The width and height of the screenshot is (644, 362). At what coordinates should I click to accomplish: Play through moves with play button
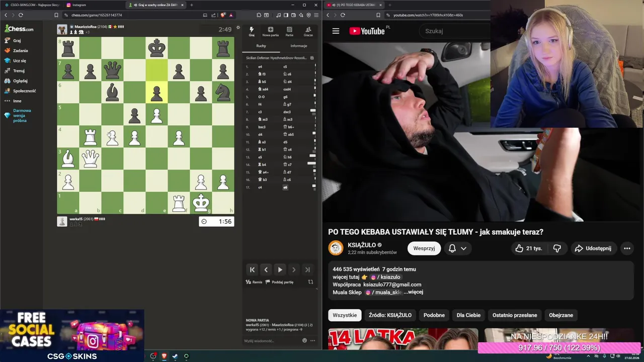(x=280, y=269)
